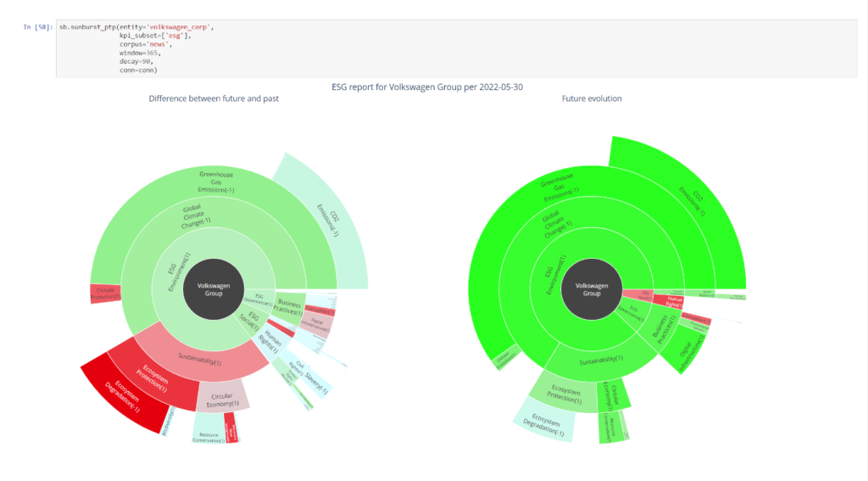Viewport: 868px width, 481px height.
Task: Select the In [50] cell prompt
Action: [x=39, y=28]
